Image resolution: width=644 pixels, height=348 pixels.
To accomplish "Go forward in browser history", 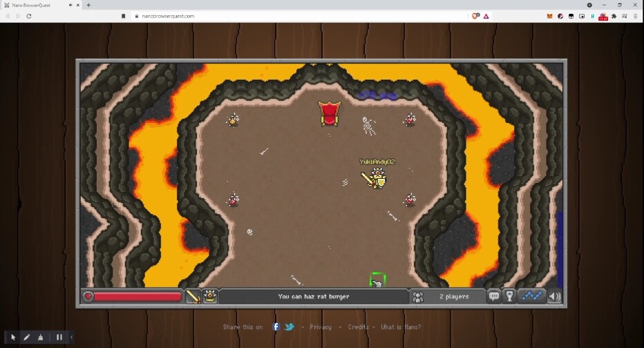I will [x=18, y=16].
